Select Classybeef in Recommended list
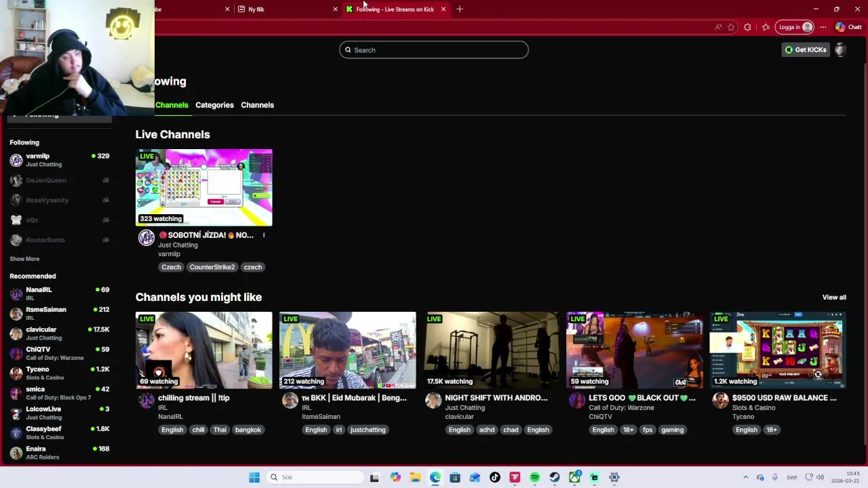 60,433
